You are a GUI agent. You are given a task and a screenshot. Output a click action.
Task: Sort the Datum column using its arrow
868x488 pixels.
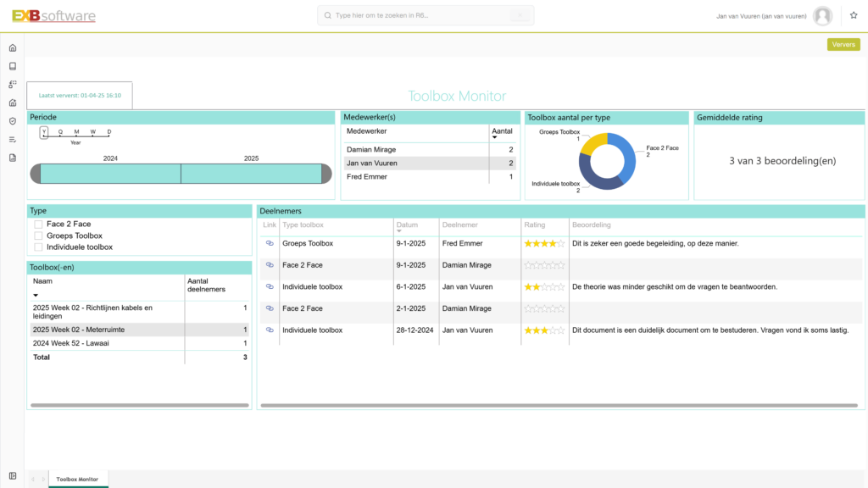tap(398, 231)
